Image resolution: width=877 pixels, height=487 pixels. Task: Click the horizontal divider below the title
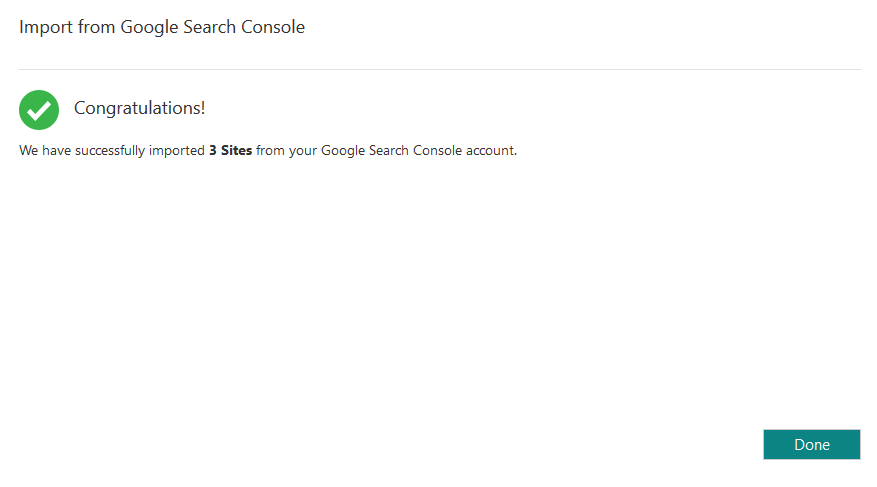click(439, 69)
